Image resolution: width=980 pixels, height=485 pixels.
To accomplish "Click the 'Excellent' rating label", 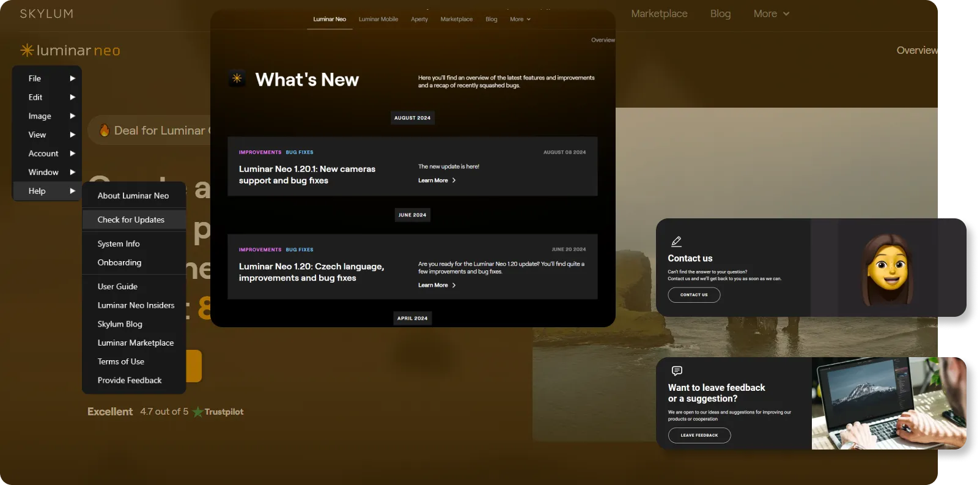I will click(x=110, y=412).
